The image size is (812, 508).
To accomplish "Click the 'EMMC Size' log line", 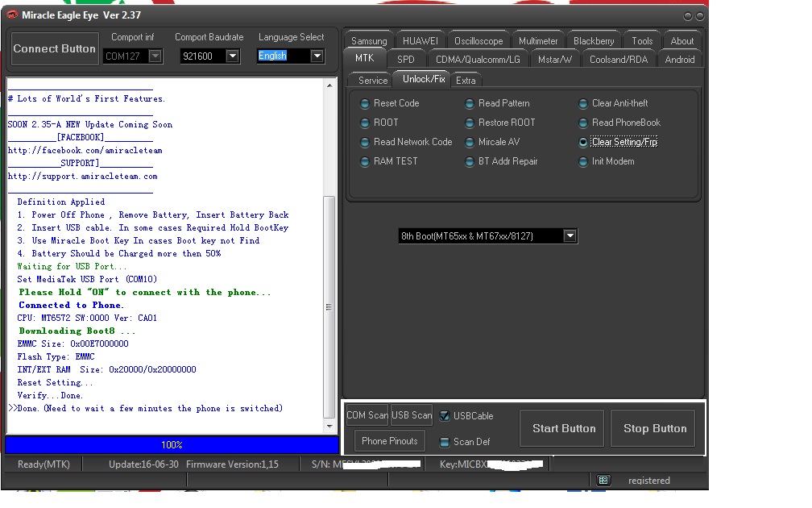I will (x=72, y=344).
